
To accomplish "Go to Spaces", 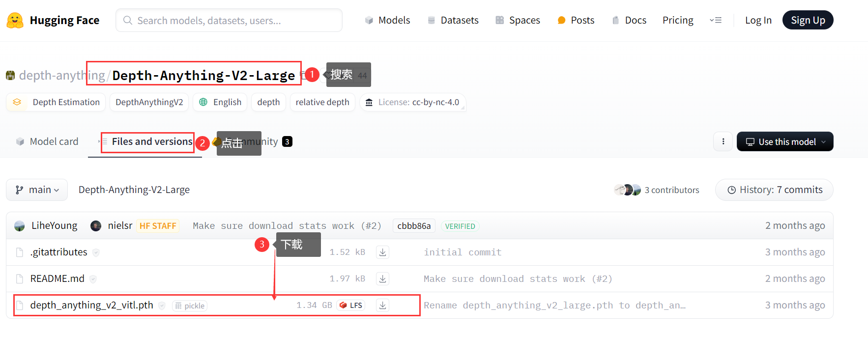I will pyautogui.click(x=518, y=20).
